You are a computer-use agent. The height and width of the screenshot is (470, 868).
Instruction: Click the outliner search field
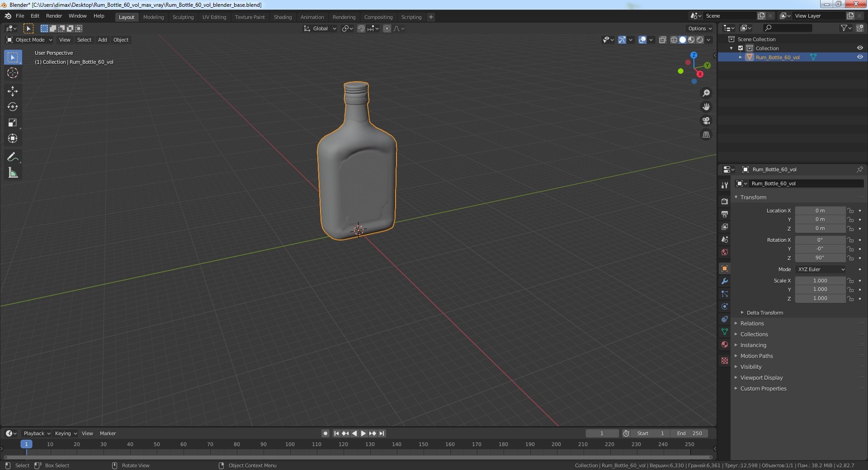787,28
